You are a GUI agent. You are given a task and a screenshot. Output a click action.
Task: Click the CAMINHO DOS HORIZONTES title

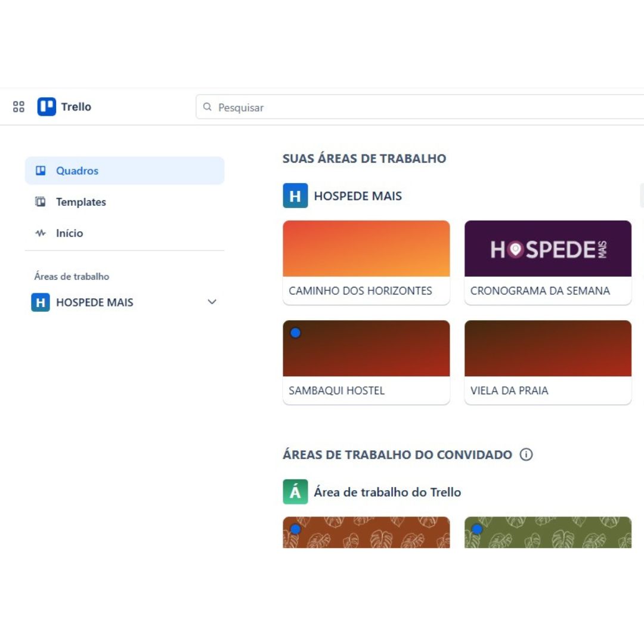[360, 291]
